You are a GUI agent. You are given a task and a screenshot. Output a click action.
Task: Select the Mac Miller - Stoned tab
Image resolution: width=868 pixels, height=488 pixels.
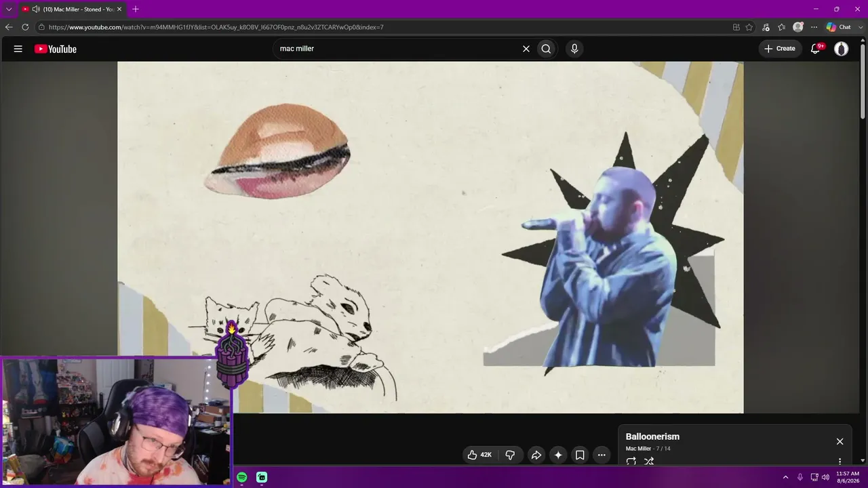[x=72, y=9]
